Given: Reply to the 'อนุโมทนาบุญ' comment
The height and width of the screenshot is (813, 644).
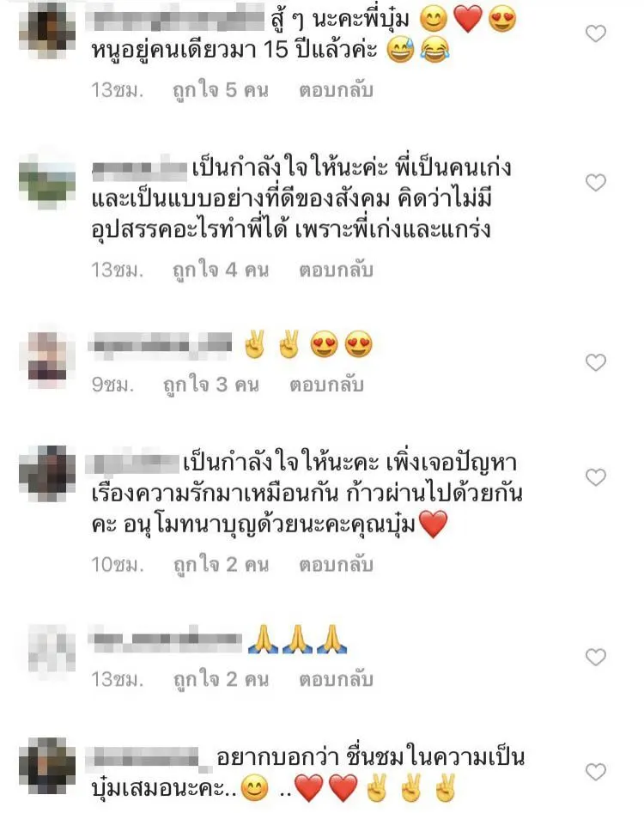Looking at the screenshot, I should 336,565.
